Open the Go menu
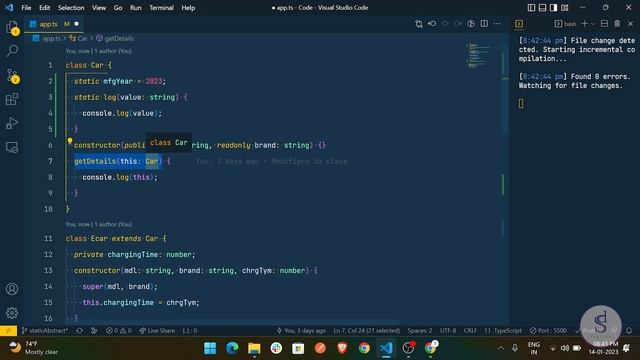The width and height of the screenshot is (640, 360). 118,8
